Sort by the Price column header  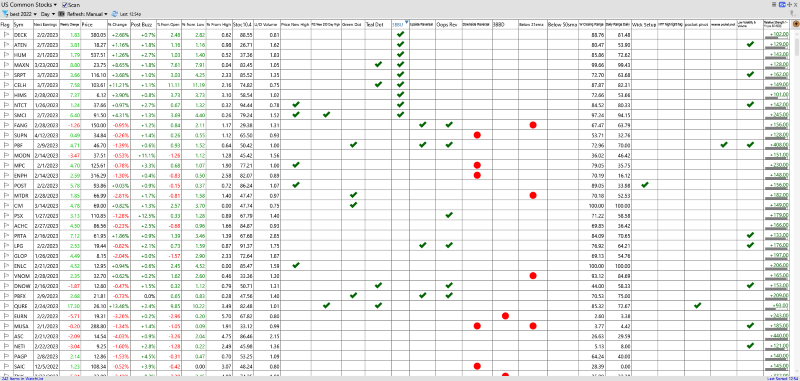(94, 24)
